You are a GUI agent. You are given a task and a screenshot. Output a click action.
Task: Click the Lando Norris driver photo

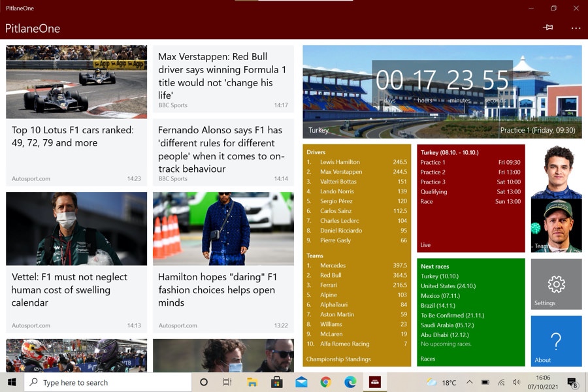tap(556, 171)
